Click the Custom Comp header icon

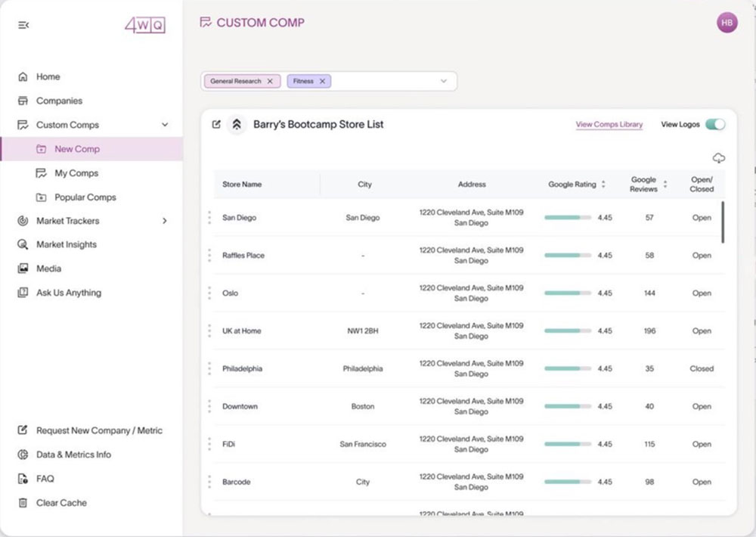click(206, 22)
